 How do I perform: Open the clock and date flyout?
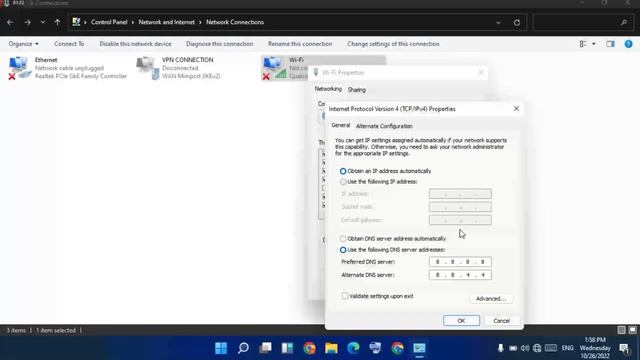[x=595, y=348]
